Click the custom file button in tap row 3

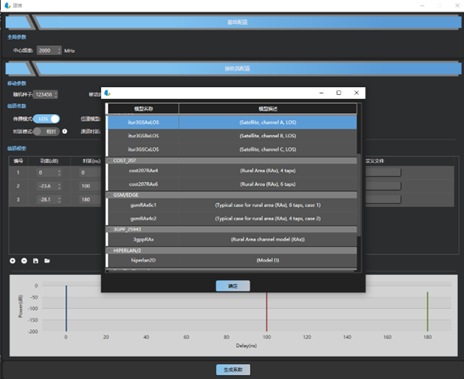coord(384,200)
